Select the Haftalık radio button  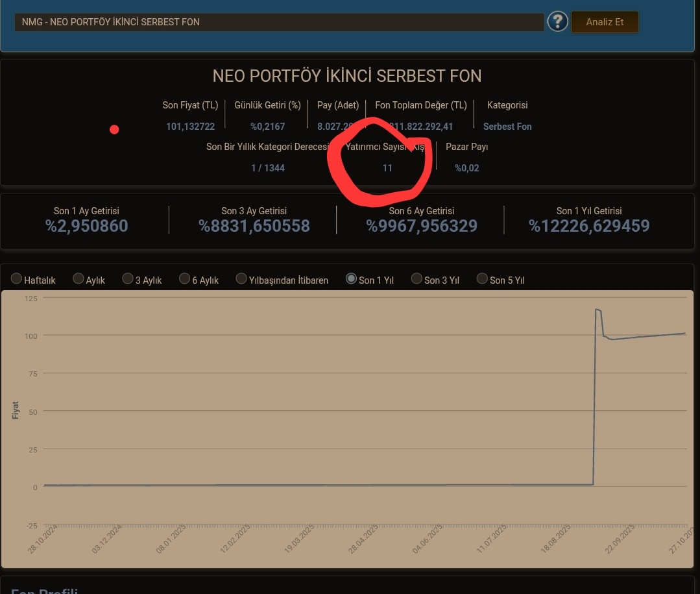pos(17,278)
